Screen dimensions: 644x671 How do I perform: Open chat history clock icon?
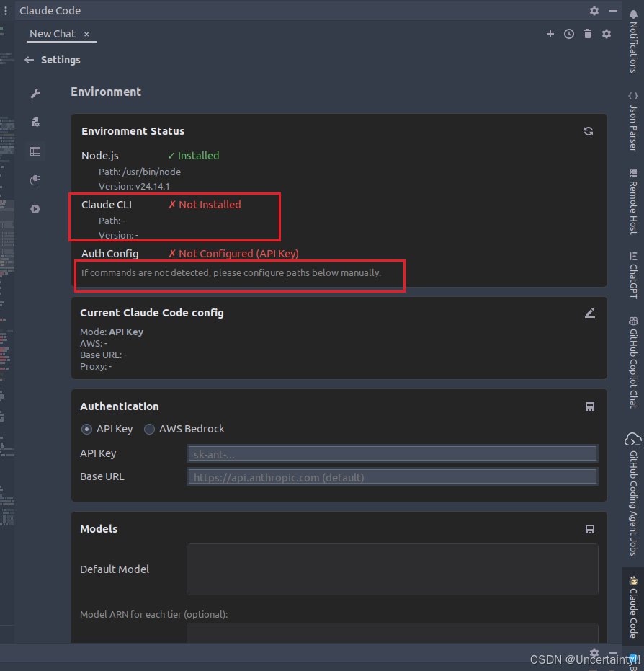(569, 34)
